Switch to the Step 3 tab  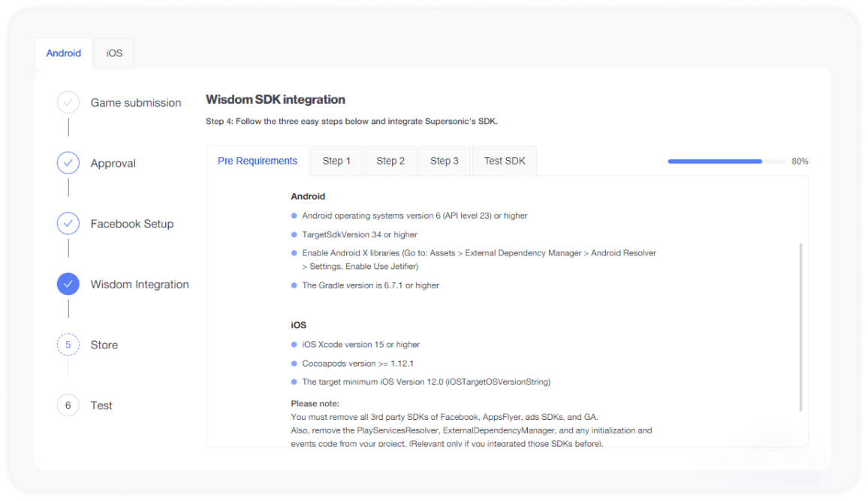tap(445, 161)
